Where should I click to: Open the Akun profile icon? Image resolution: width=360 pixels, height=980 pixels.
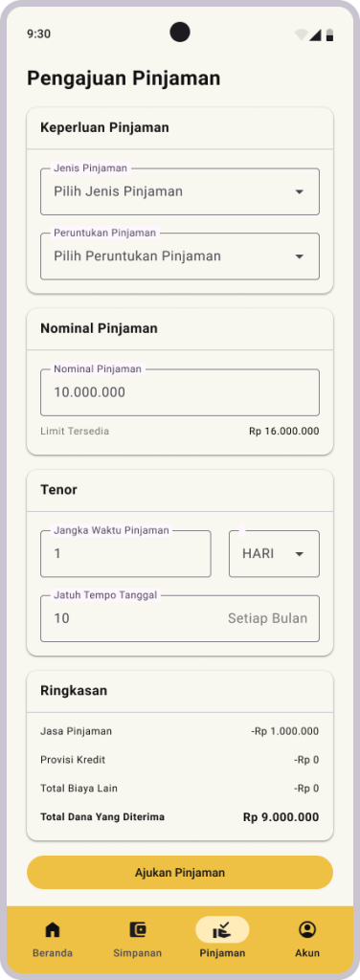pos(307,930)
